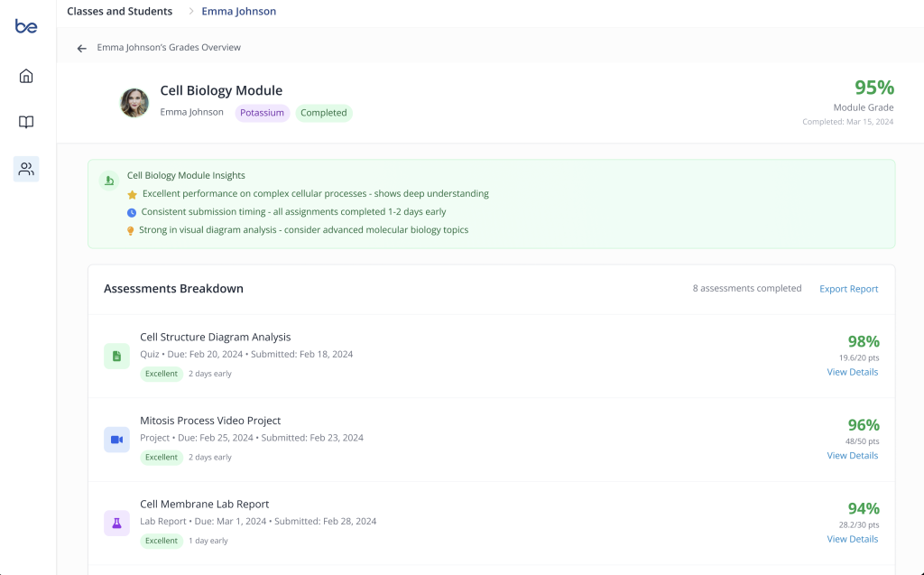924x575 pixels.
Task: Click Emma Johnson's profile photo
Action: click(x=134, y=103)
